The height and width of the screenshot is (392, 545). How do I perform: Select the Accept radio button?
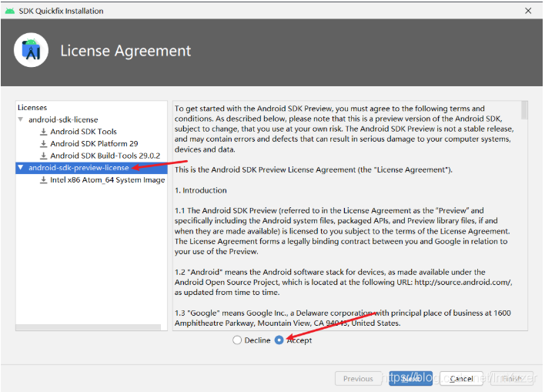point(279,340)
